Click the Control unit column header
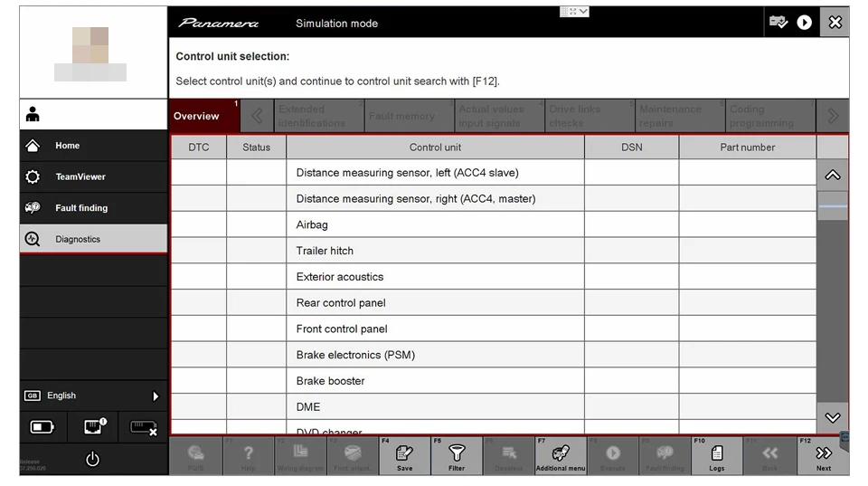The image size is (868, 486). point(435,148)
